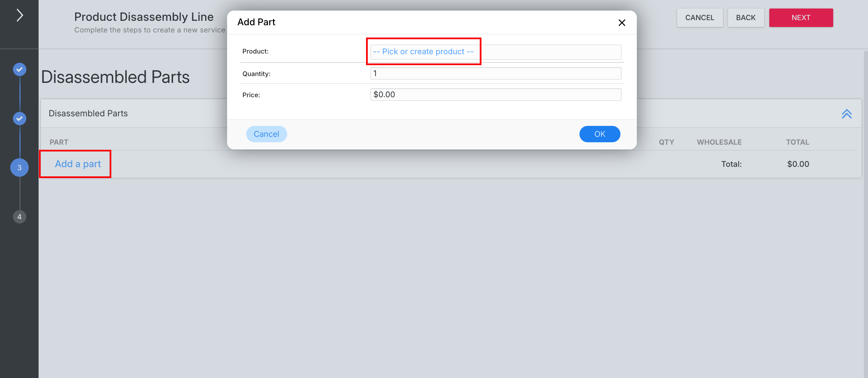
Task: Click the QTY column header
Action: pos(667,142)
